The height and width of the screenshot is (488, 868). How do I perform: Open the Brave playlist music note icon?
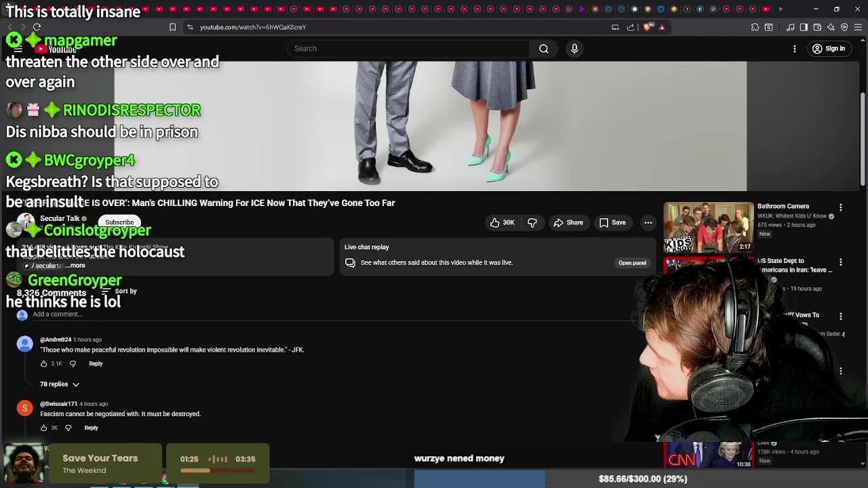click(x=790, y=27)
